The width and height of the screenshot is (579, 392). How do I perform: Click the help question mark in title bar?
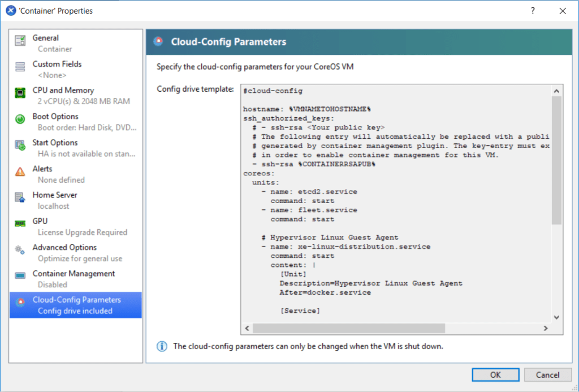(x=533, y=11)
